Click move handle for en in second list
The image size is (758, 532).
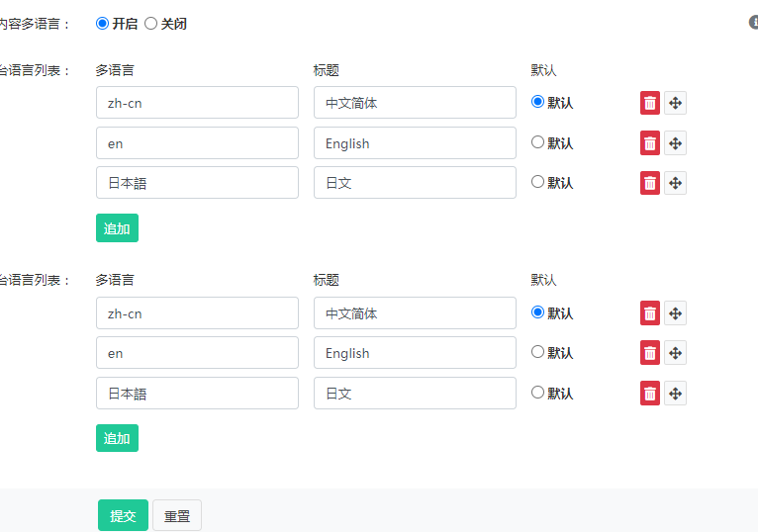tap(675, 353)
